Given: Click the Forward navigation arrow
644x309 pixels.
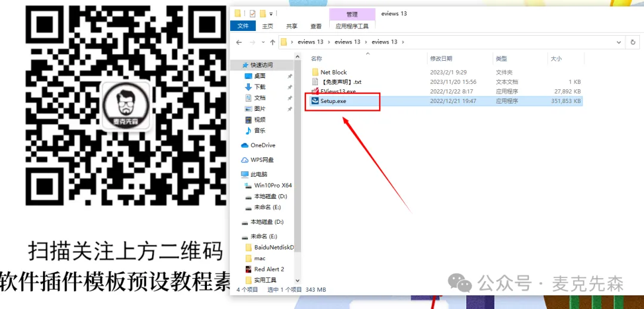Looking at the screenshot, I should click(252, 42).
